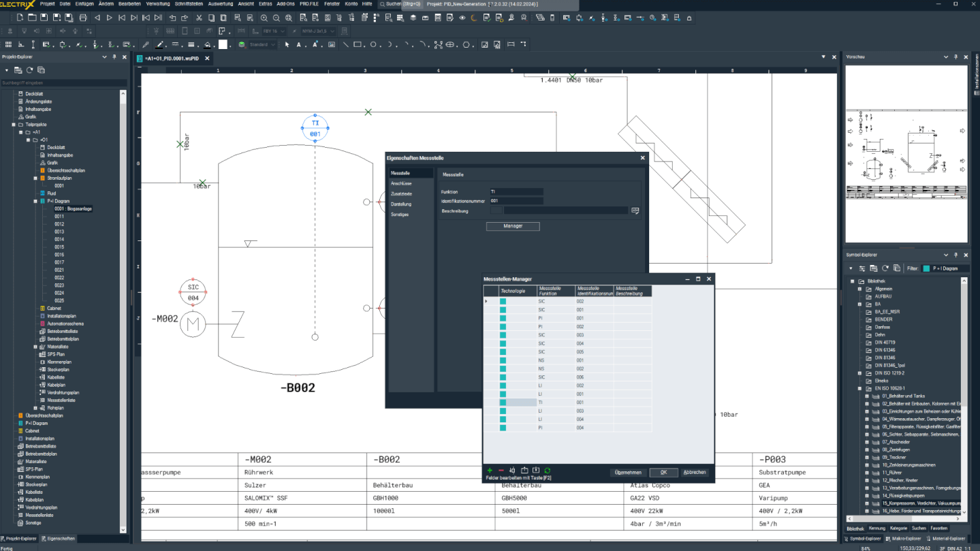Screen dimensions: 980x551
Task: Select the rectangle drawing tool
Action: tap(357, 45)
